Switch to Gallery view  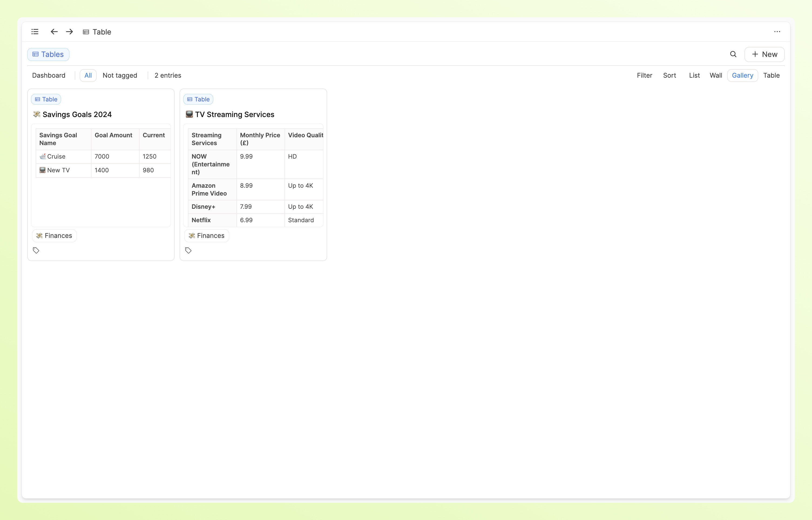(x=742, y=75)
